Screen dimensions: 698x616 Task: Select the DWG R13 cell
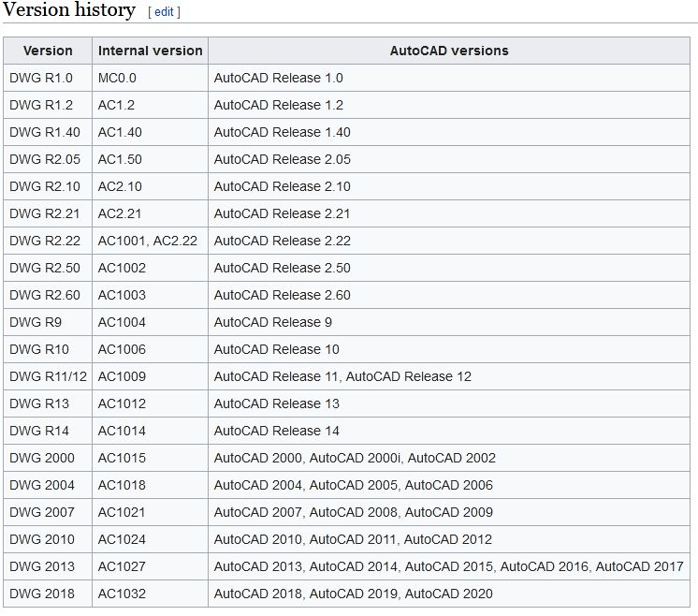48,404
